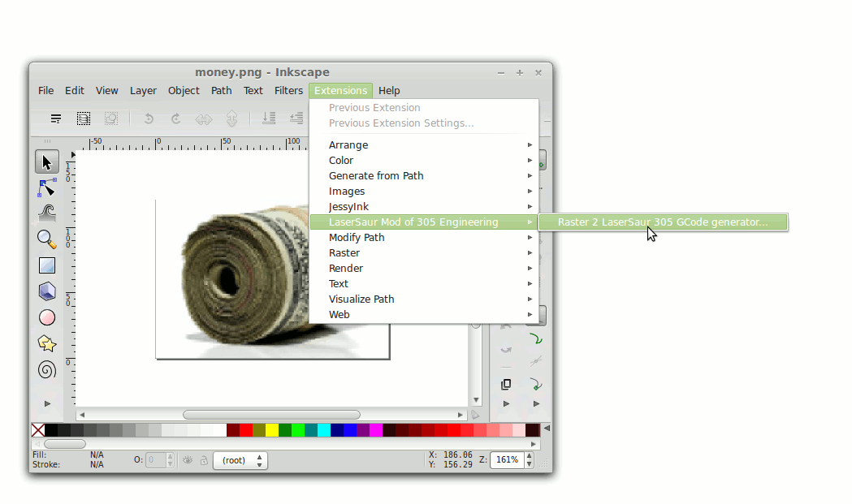
Task: Toggle the snap to cusp nodes icon
Action: (x=536, y=385)
